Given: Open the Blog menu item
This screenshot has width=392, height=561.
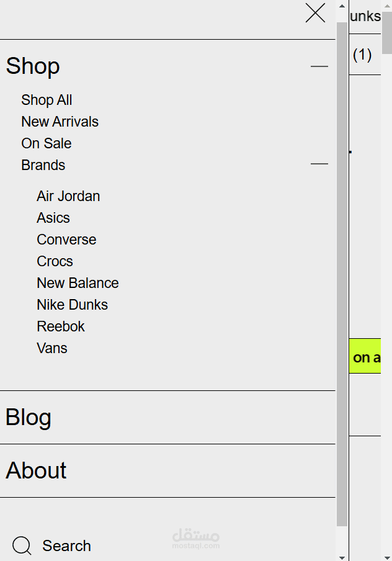Looking at the screenshot, I should [x=29, y=418].
